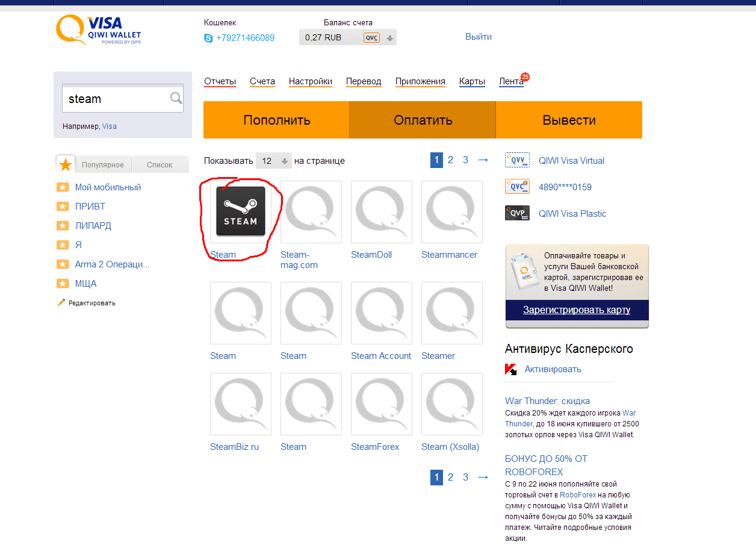This screenshot has width=756, height=548.
Task: Open the balance account dropdown
Action: click(x=348, y=37)
